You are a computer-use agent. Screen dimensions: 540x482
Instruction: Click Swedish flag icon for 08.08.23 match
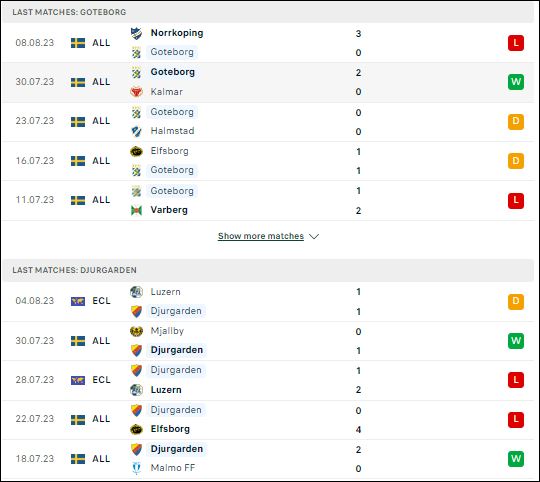click(x=78, y=43)
